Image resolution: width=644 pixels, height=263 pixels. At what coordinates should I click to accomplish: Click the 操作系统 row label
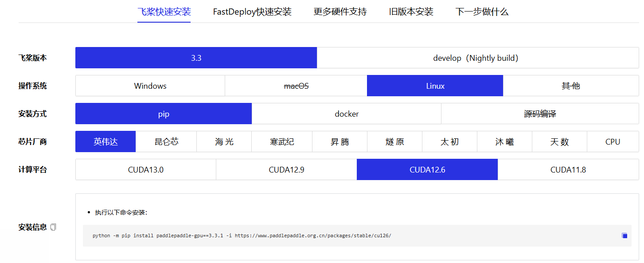coord(32,86)
